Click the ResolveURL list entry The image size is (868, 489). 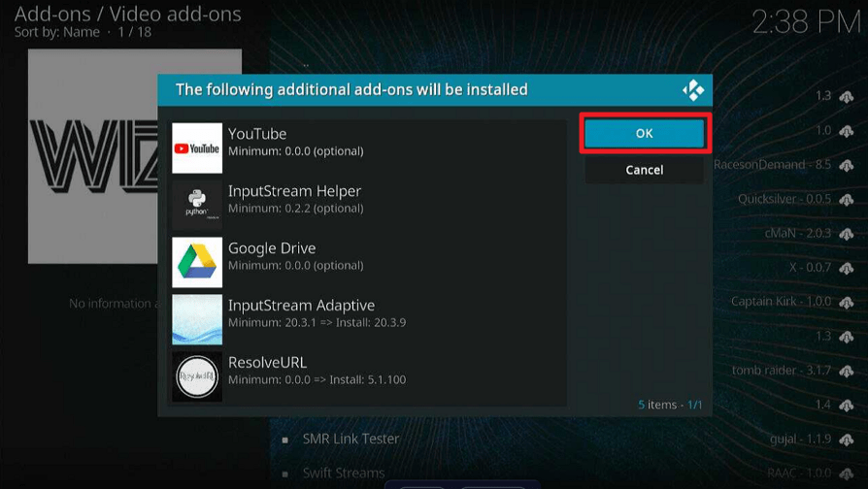369,376
